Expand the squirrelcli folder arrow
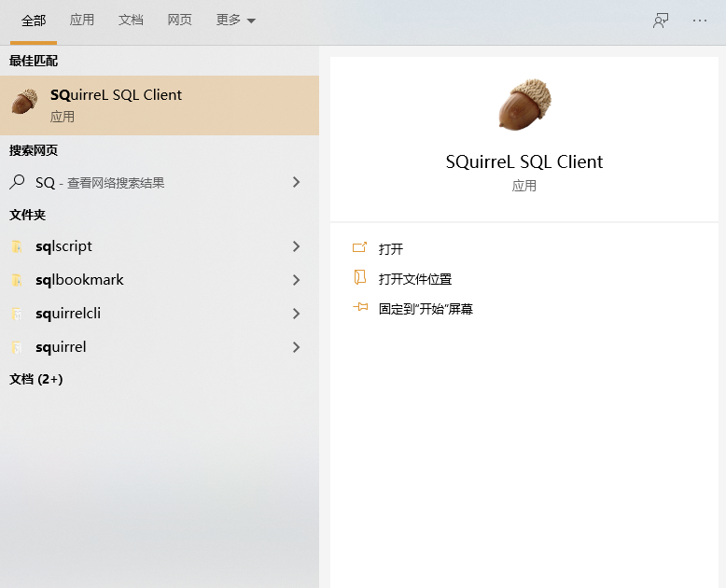This screenshot has height=588, width=726. coord(297,314)
